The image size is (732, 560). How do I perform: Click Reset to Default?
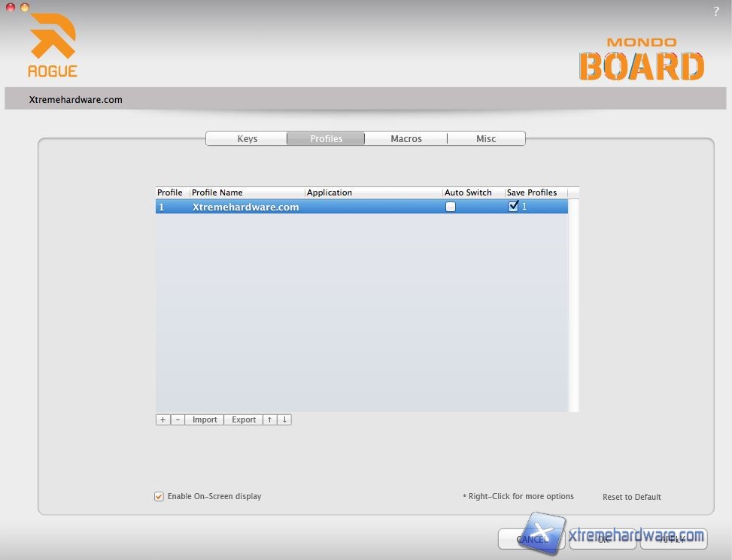pyautogui.click(x=631, y=497)
